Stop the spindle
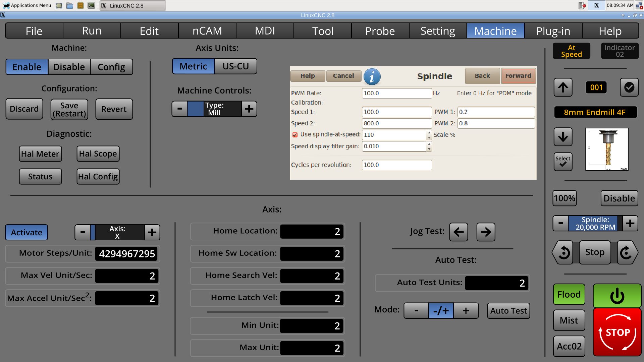 (595, 252)
